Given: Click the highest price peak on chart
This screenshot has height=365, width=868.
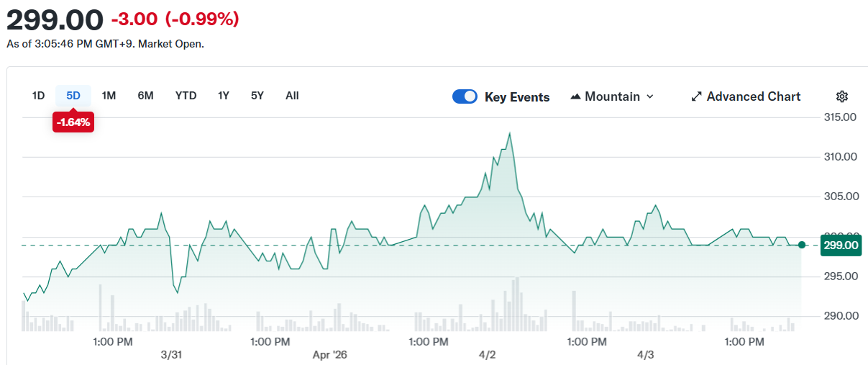Looking at the screenshot, I should coord(510,133).
